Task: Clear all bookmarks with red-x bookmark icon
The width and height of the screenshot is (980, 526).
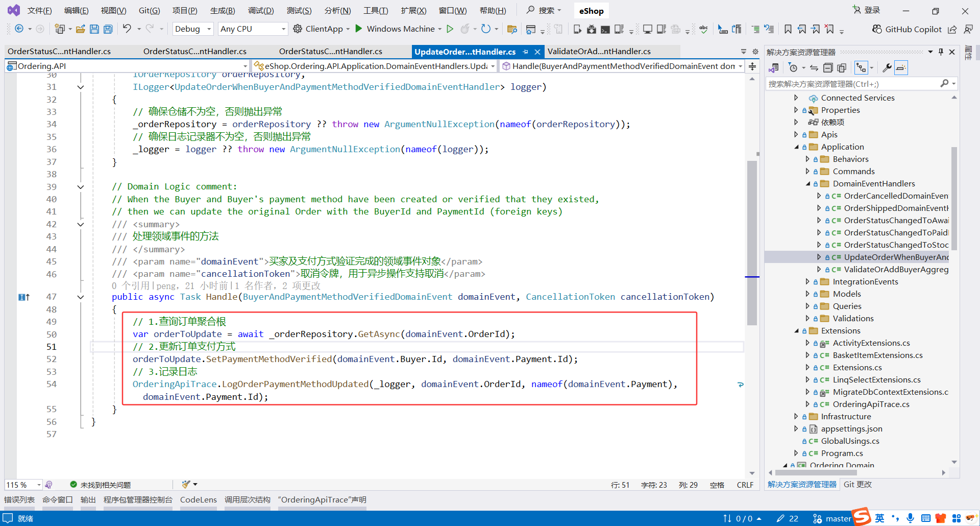Action: [x=829, y=29]
